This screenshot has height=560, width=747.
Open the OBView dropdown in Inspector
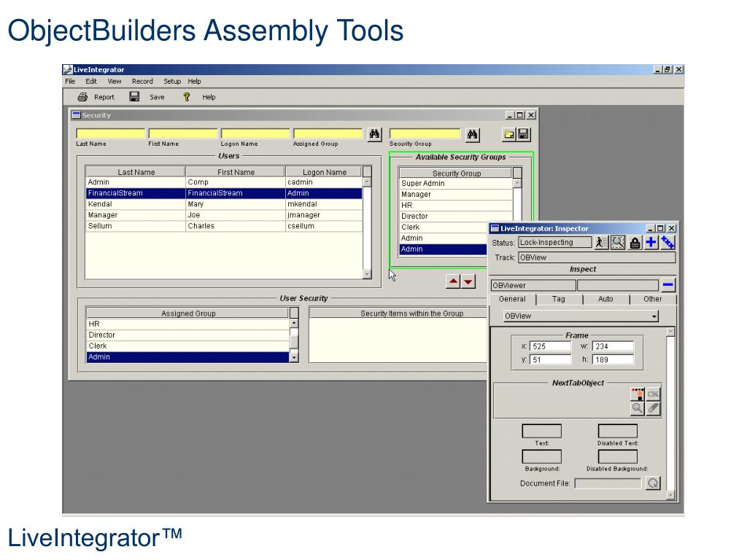[x=581, y=316]
